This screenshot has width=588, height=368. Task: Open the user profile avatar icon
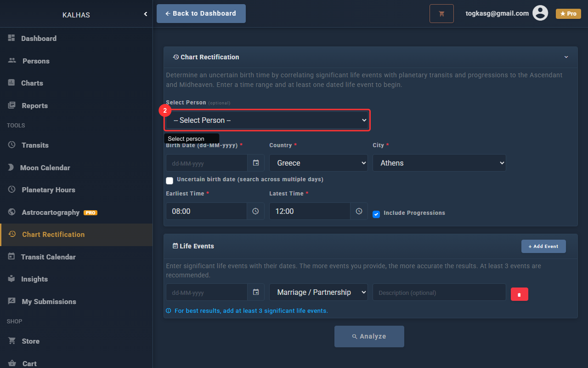point(540,13)
